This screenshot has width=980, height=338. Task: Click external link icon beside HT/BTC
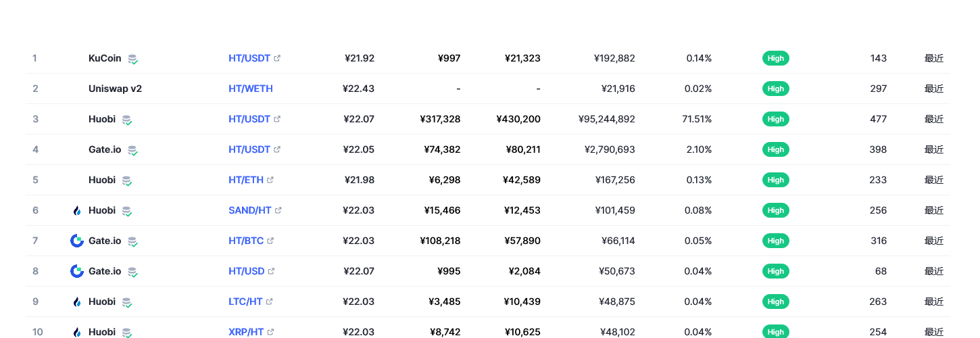[270, 241]
